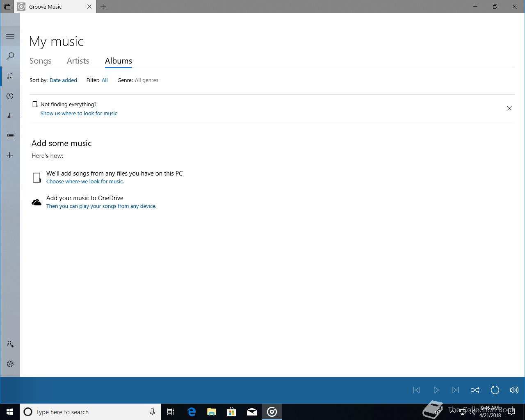This screenshot has width=525, height=420.
Task: Open the player volume control
Action: [x=514, y=390]
